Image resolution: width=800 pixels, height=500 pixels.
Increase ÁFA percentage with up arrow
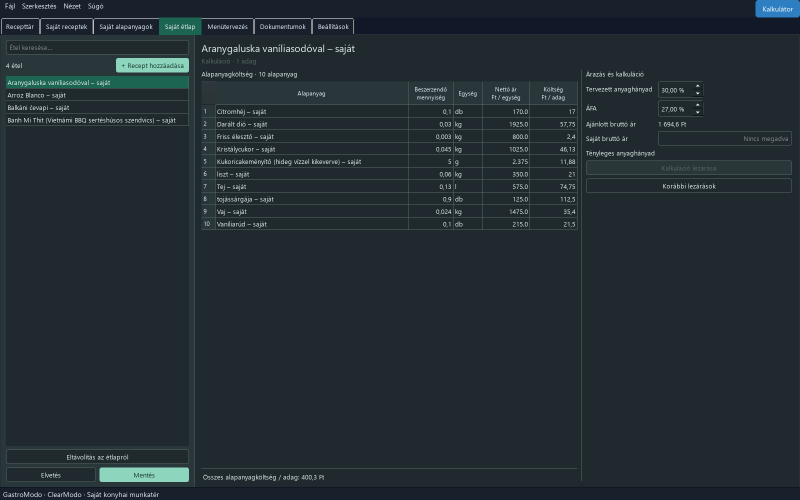(x=697, y=105)
